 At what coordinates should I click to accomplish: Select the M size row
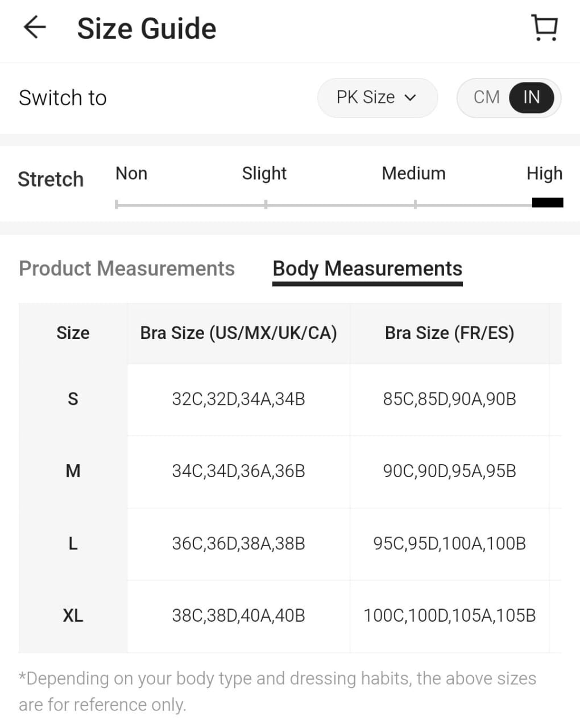[73, 471]
